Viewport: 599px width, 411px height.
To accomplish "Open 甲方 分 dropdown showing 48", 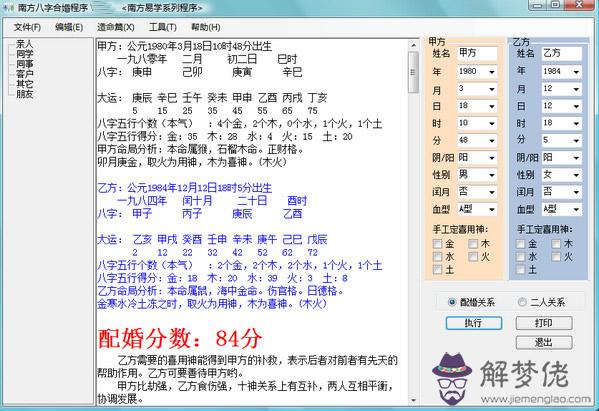I will click(x=477, y=140).
